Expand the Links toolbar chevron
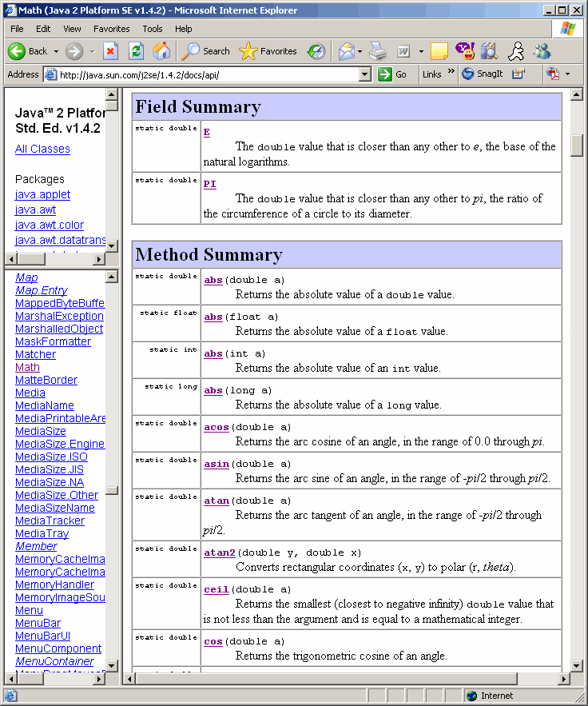 [x=451, y=71]
